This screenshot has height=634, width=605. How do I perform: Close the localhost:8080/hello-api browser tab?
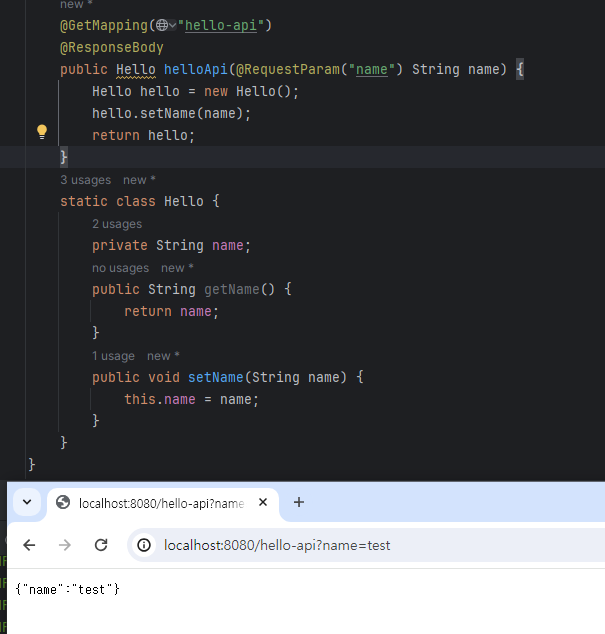click(x=263, y=502)
